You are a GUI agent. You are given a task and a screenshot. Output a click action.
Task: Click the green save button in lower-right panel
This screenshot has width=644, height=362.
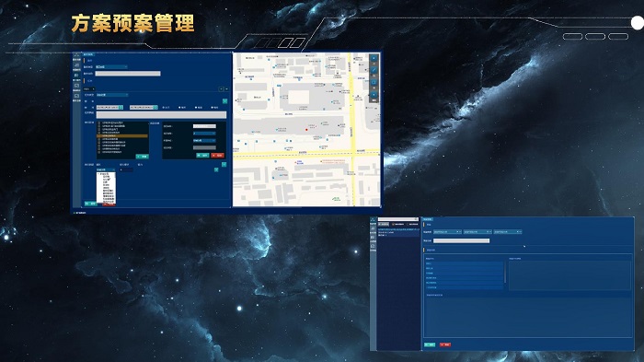tap(430, 344)
